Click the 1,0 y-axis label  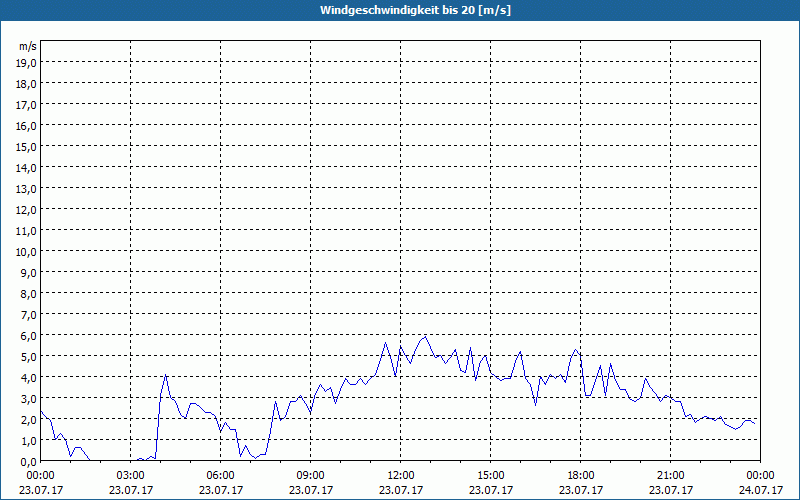click(30, 441)
